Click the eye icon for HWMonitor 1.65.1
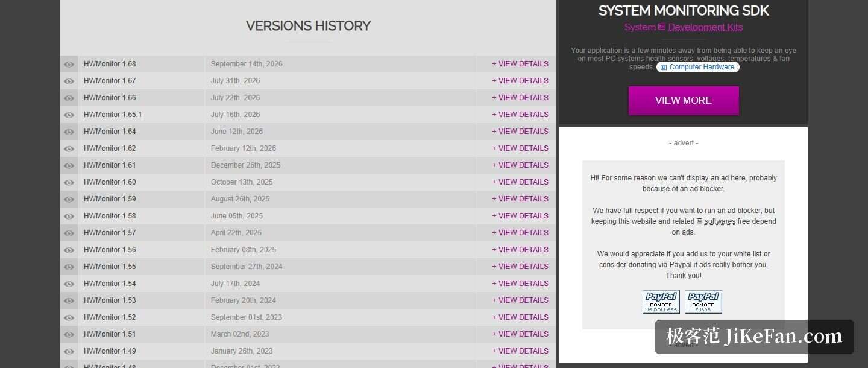 click(x=69, y=115)
